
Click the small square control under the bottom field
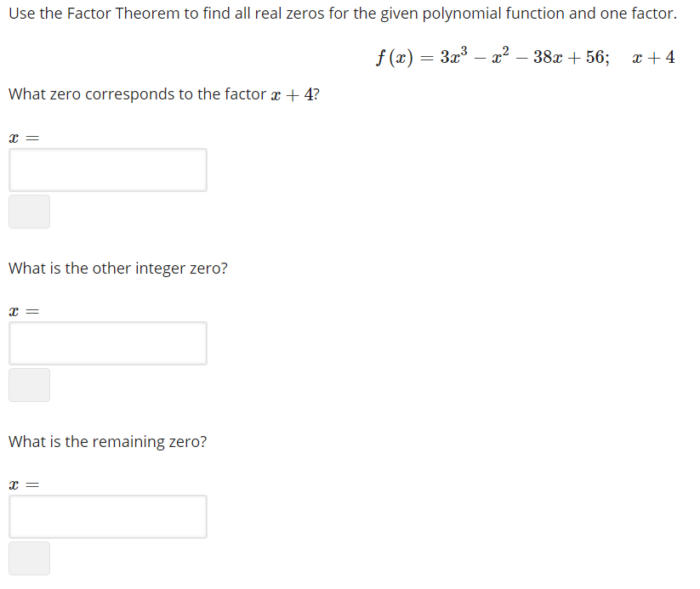coord(29,558)
